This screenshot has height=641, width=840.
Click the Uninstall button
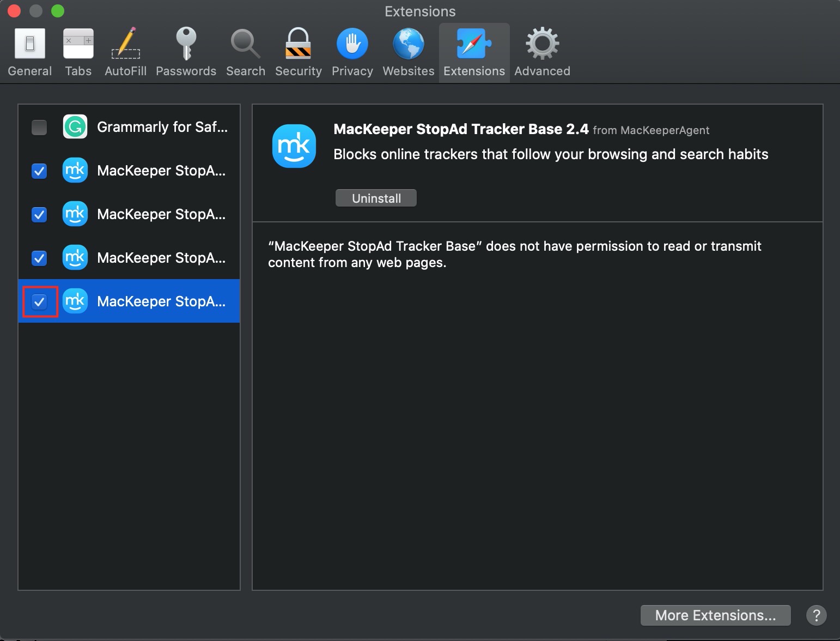point(376,198)
